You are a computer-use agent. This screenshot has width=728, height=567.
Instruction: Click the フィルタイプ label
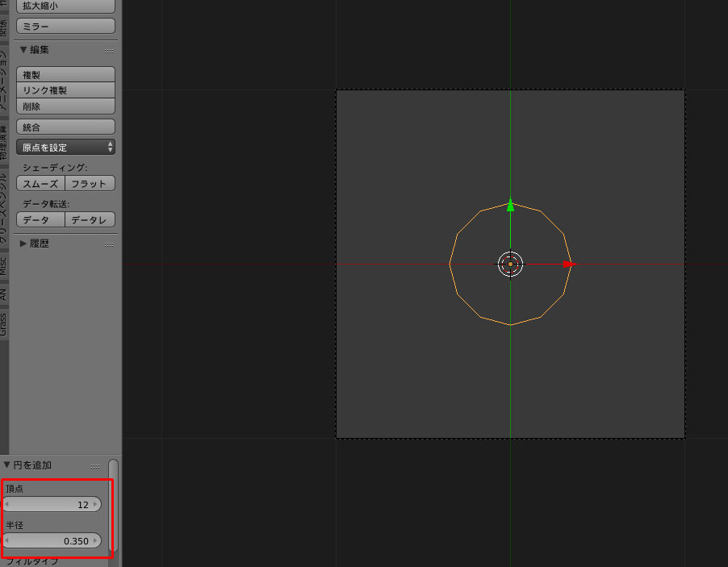click(x=32, y=561)
